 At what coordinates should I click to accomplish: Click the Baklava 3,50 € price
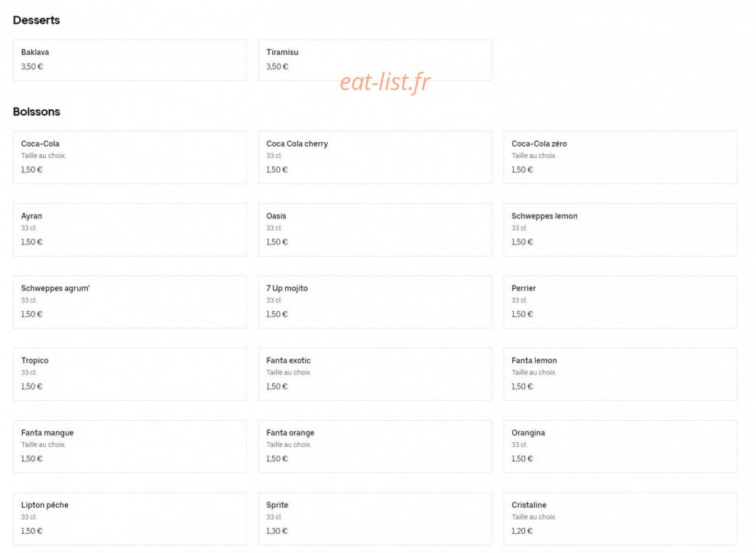click(x=32, y=66)
